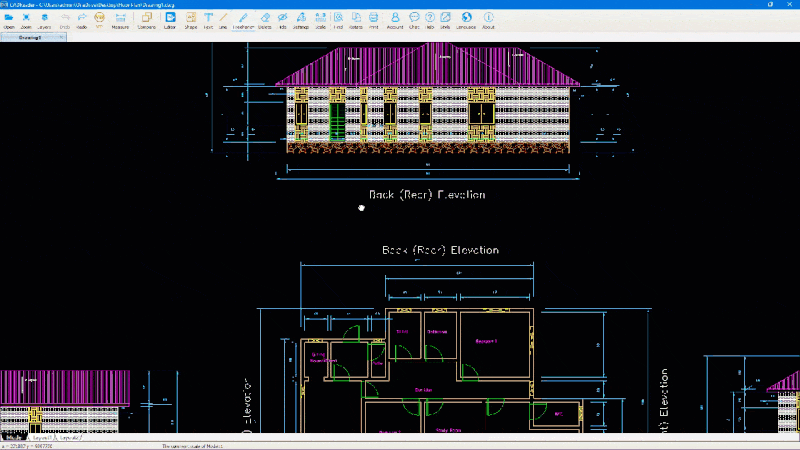This screenshot has width=800, height=450.
Task: Open the Compare drawings tool
Action: 146,19
